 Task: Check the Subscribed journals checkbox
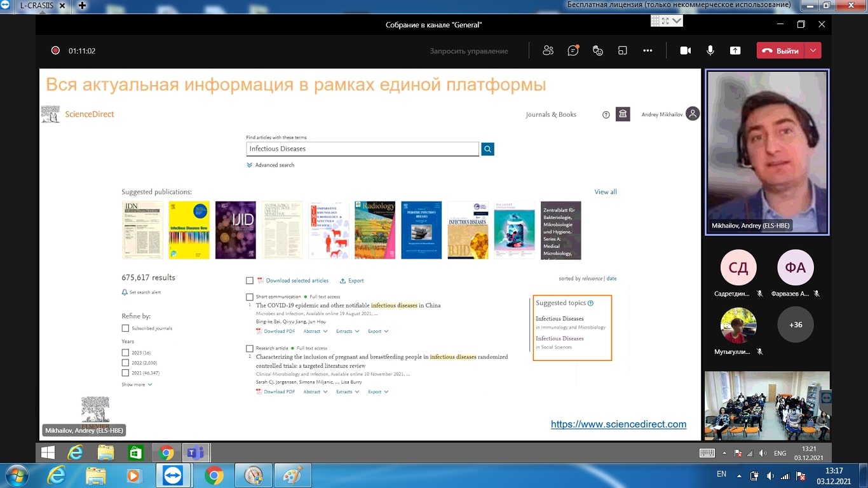point(125,329)
